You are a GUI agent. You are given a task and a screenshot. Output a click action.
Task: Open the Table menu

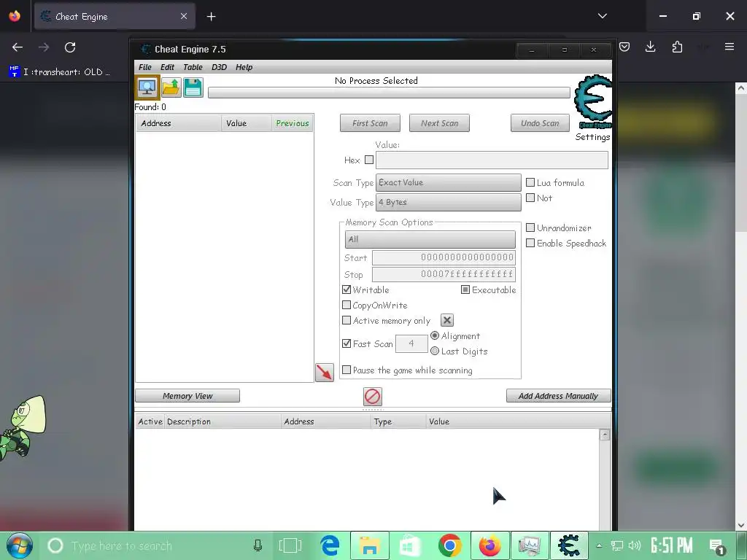click(x=193, y=67)
